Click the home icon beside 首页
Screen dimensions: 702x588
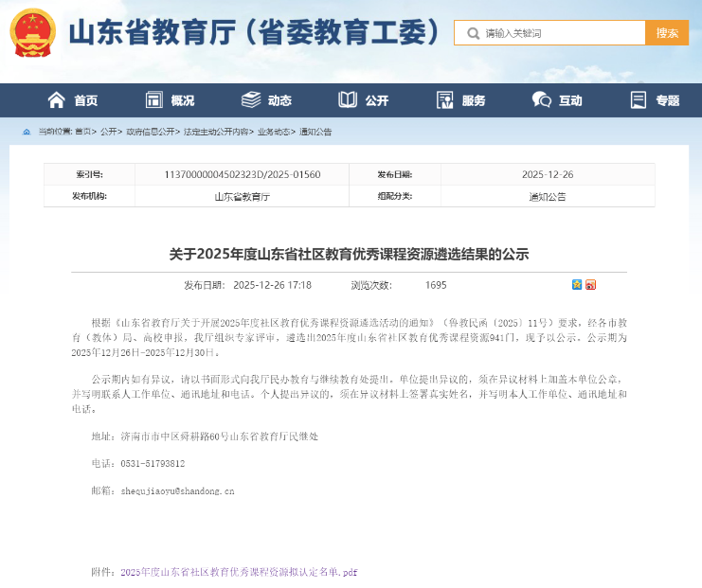pyautogui.click(x=57, y=100)
